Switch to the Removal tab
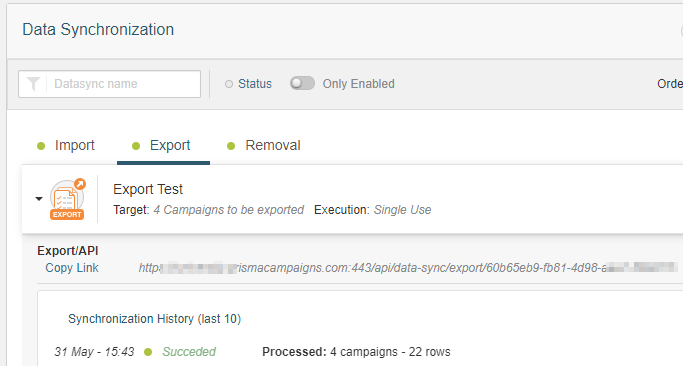The image size is (683, 366). click(x=273, y=146)
